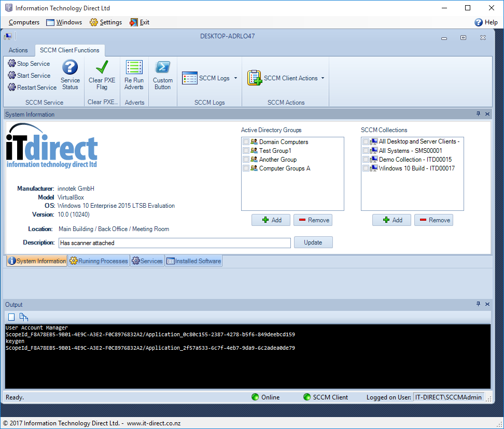Viewport: 504px width, 429px height.
Task: Click the copy output icon
Action: (24, 317)
